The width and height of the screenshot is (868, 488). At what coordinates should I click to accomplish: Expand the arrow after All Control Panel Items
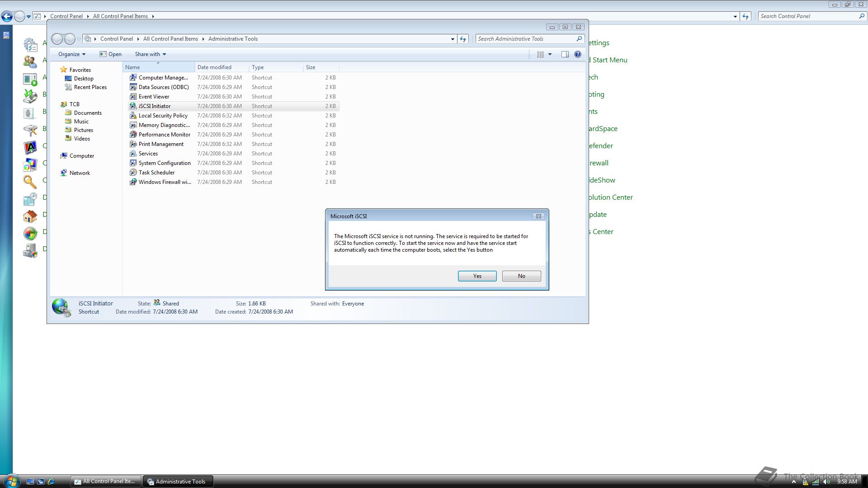click(153, 16)
